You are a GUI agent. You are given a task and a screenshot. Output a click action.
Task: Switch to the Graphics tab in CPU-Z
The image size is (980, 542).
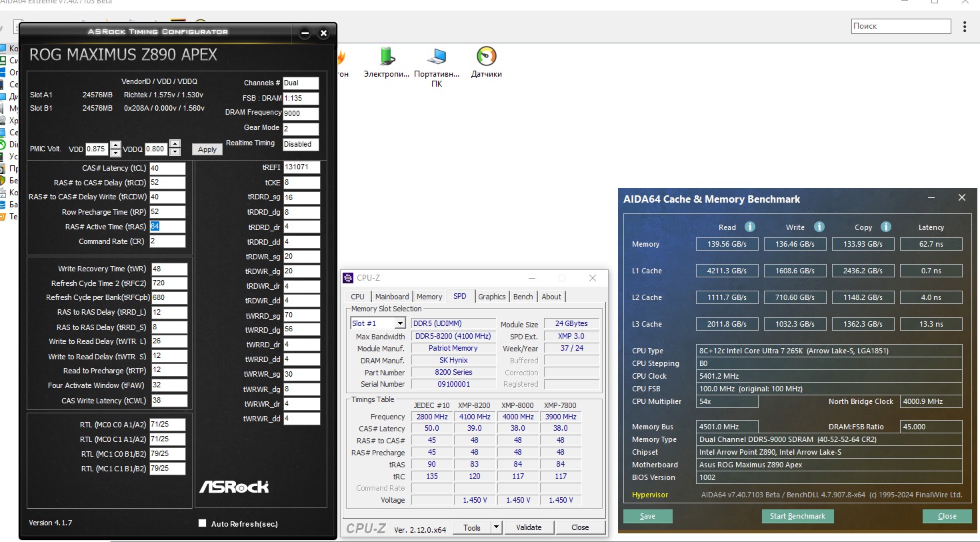click(x=492, y=297)
